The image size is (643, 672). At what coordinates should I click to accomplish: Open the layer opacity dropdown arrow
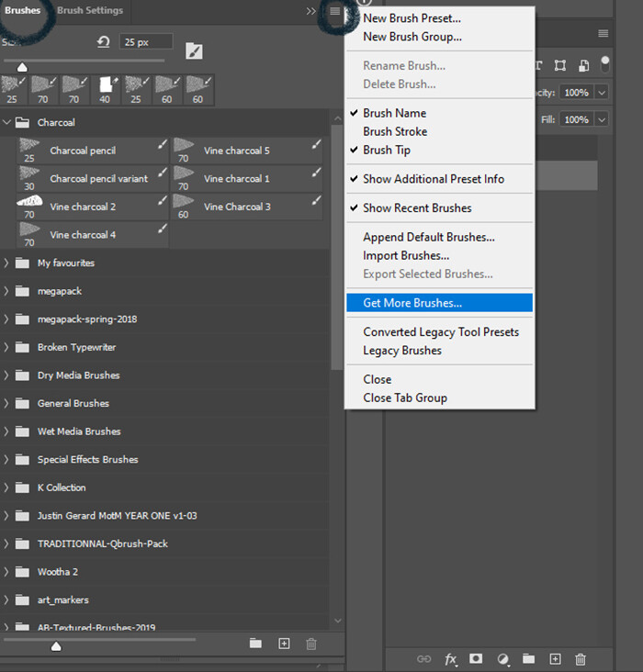(x=602, y=93)
